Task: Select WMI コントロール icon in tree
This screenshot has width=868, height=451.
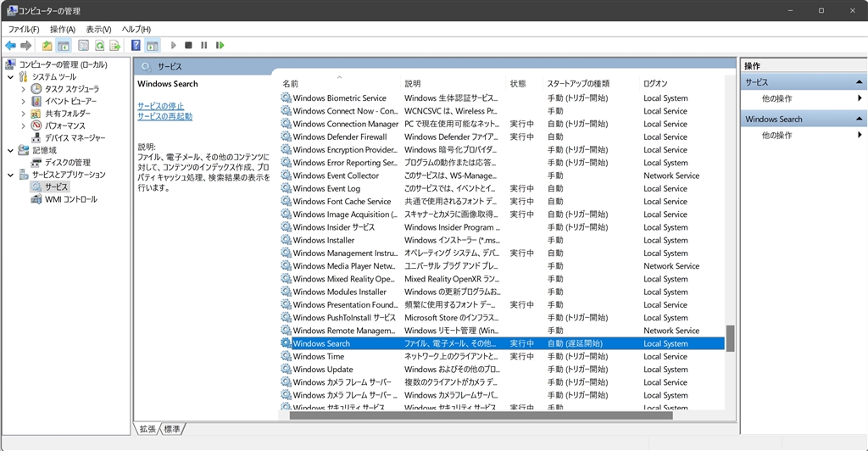Action: [x=36, y=199]
